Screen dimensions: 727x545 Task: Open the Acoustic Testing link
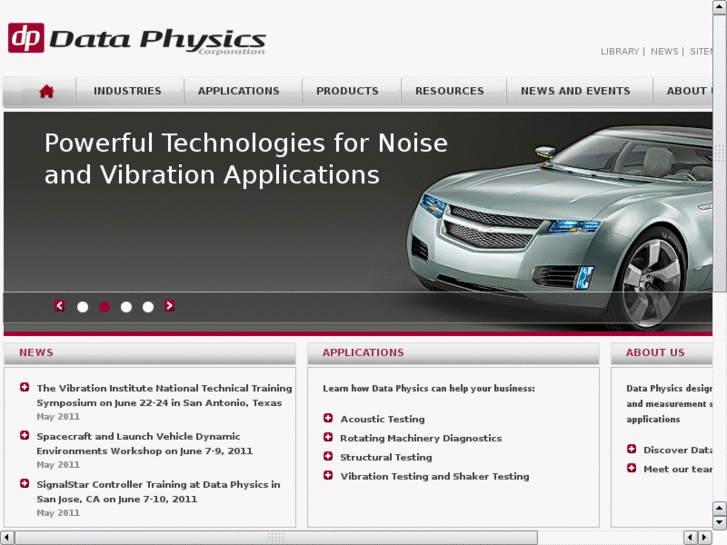[x=383, y=419]
